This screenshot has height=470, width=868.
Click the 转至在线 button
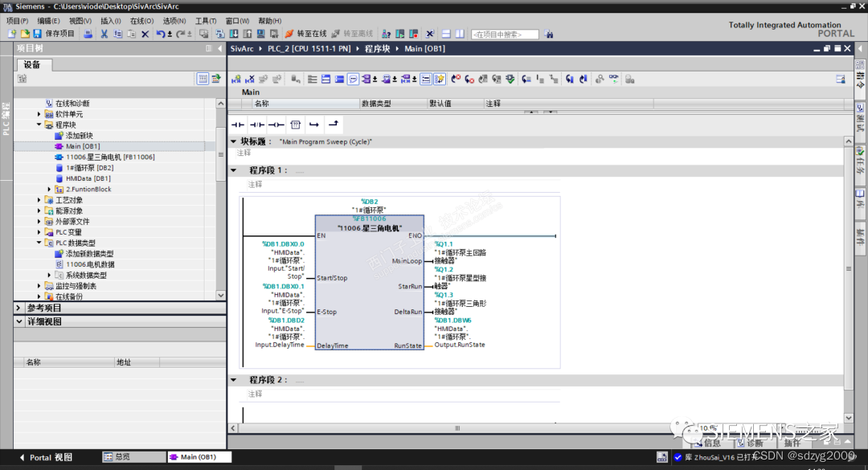305,34
